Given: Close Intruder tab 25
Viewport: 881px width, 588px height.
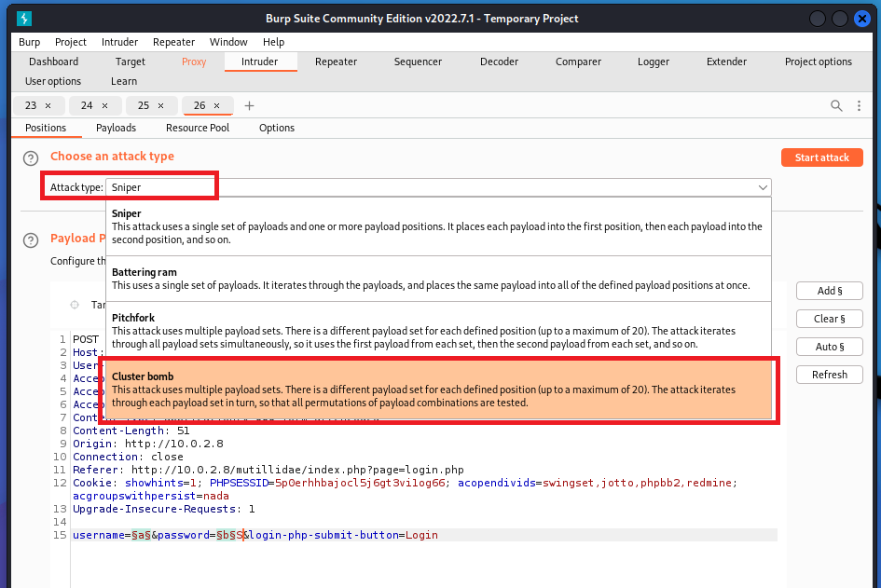Looking at the screenshot, I should [x=160, y=105].
